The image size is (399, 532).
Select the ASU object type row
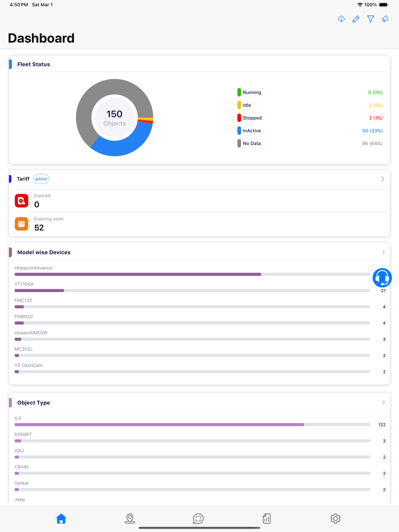point(199,454)
